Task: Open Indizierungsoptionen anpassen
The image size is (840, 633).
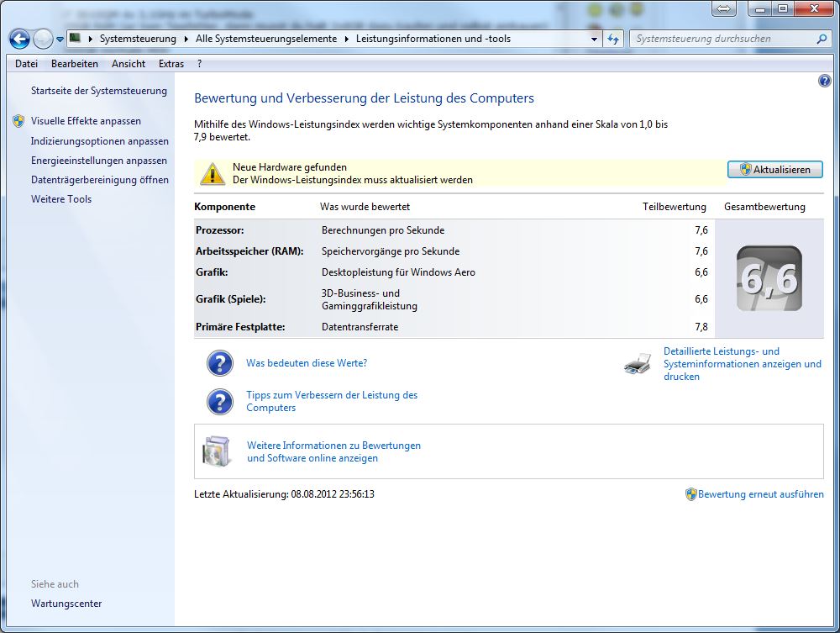Action: [100, 141]
